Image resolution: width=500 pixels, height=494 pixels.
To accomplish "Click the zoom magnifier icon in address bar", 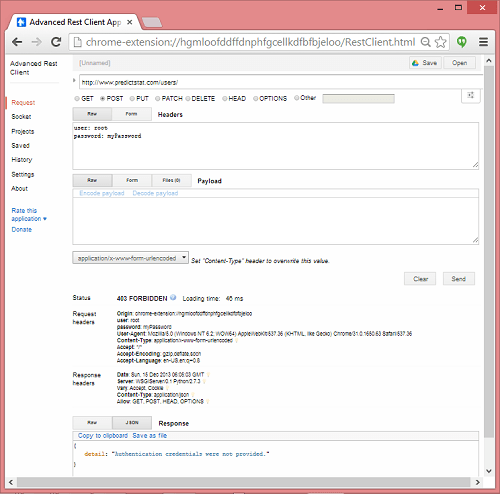I will tap(425, 42).
